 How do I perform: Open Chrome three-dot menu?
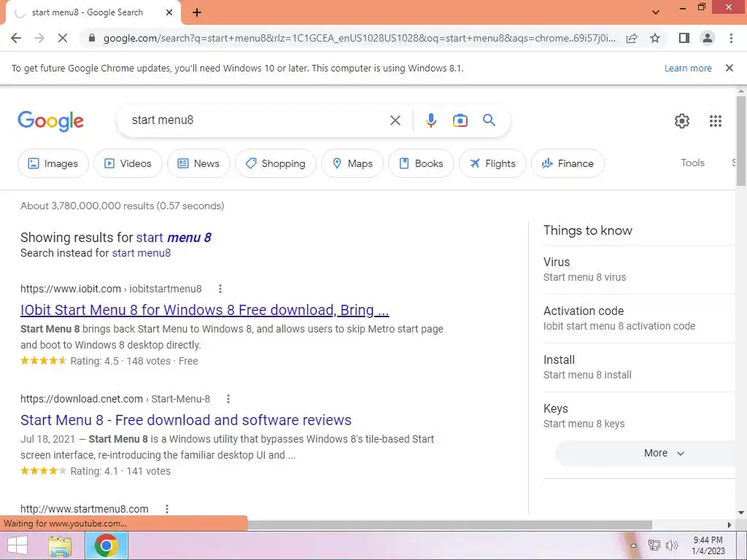(x=731, y=38)
